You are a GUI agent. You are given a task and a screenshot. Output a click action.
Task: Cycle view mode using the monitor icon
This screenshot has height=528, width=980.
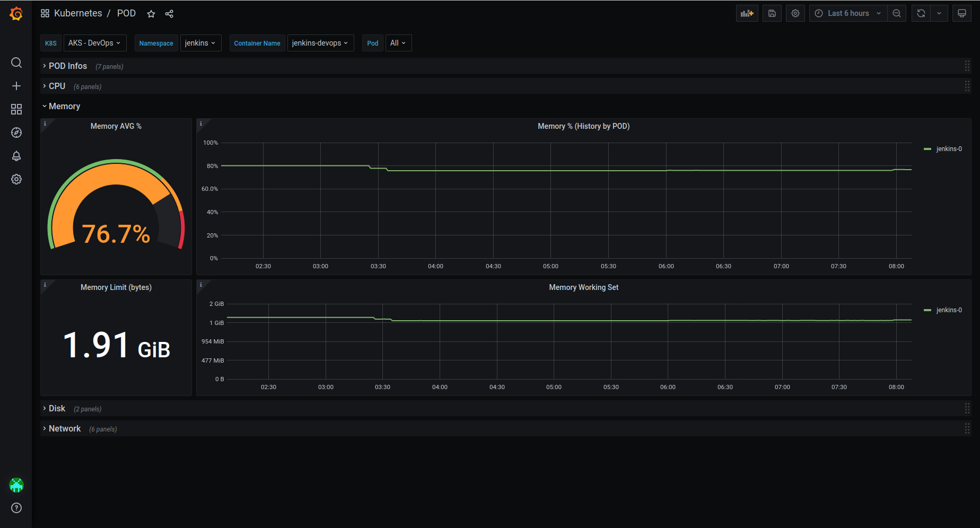pos(962,13)
